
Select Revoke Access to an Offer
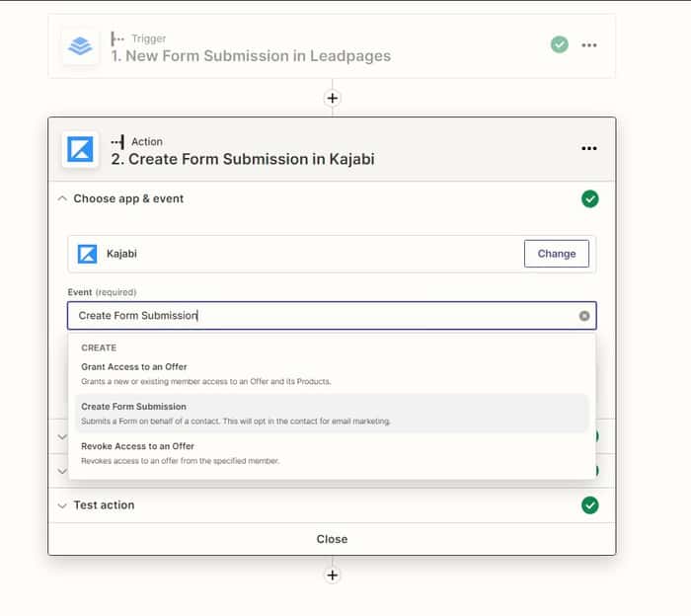[332, 453]
